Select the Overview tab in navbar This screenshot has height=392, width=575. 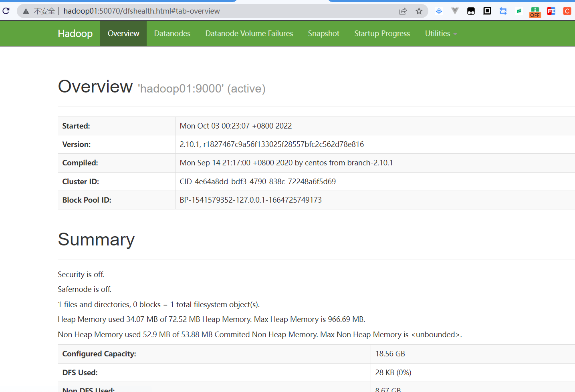(x=123, y=34)
